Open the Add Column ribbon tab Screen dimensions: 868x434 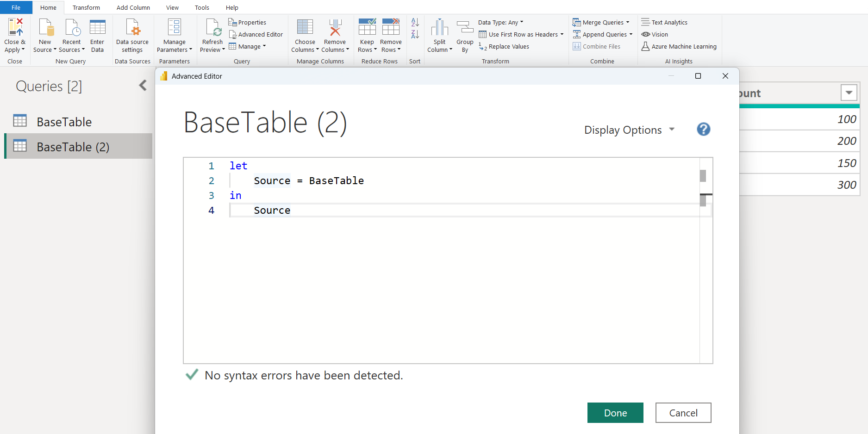pos(133,7)
